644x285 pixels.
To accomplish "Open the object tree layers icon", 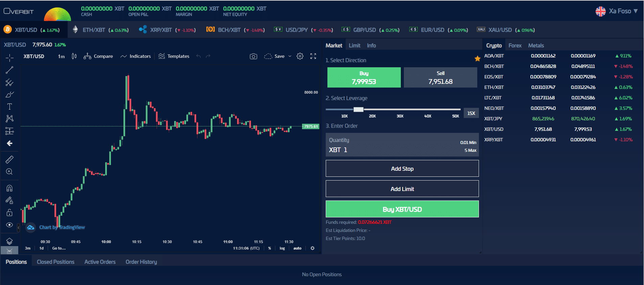I will [9, 241].
